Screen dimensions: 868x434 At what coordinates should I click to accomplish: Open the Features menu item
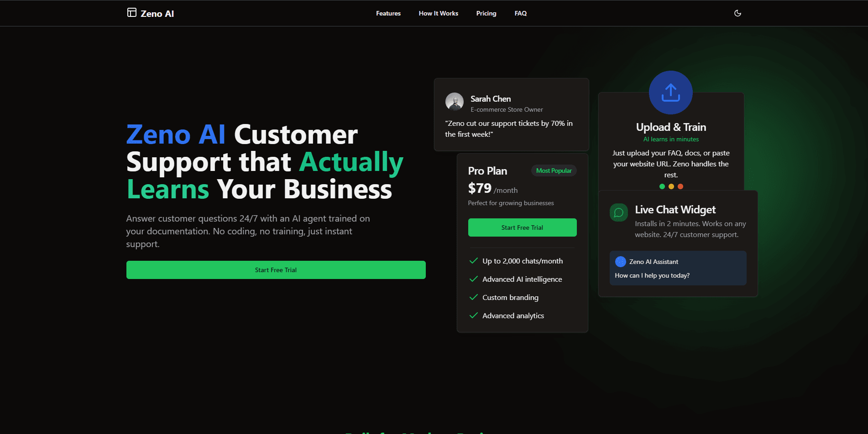(388, 13)
